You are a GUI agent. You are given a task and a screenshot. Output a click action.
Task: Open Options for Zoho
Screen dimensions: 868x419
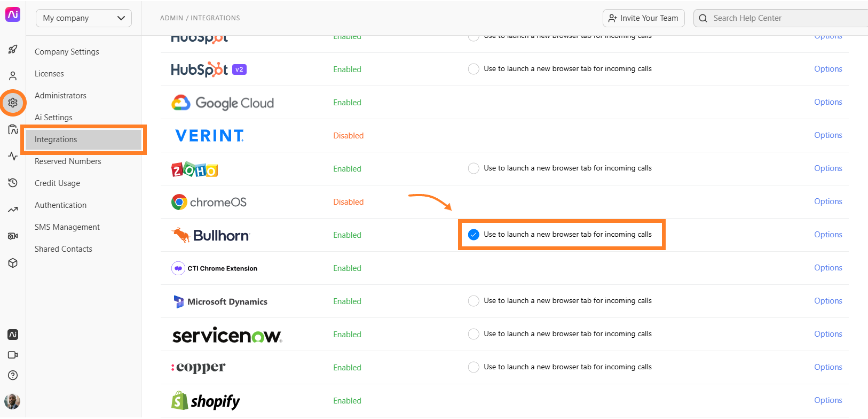pos(828,168)
